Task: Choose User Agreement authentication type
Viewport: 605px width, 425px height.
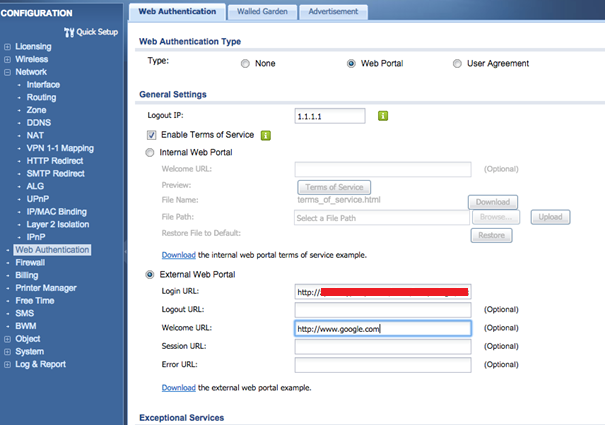Action: pyautogui.click(x=458, y=64)
